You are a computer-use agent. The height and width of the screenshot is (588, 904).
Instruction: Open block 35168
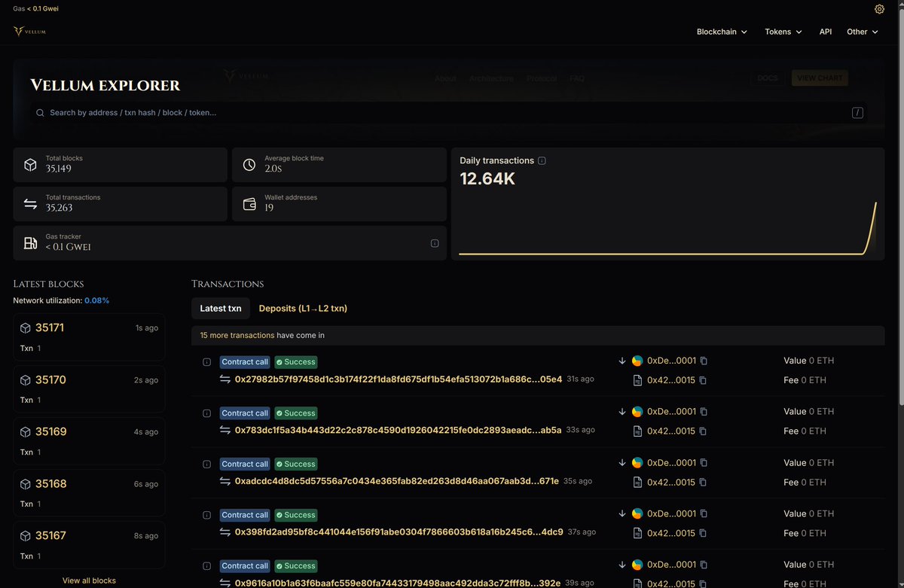coord(50,484)
